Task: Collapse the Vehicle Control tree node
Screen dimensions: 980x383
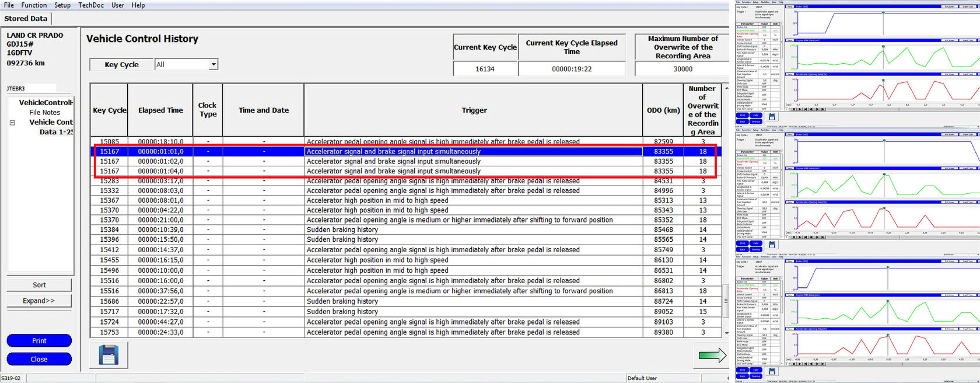Action: pos(12,123)
